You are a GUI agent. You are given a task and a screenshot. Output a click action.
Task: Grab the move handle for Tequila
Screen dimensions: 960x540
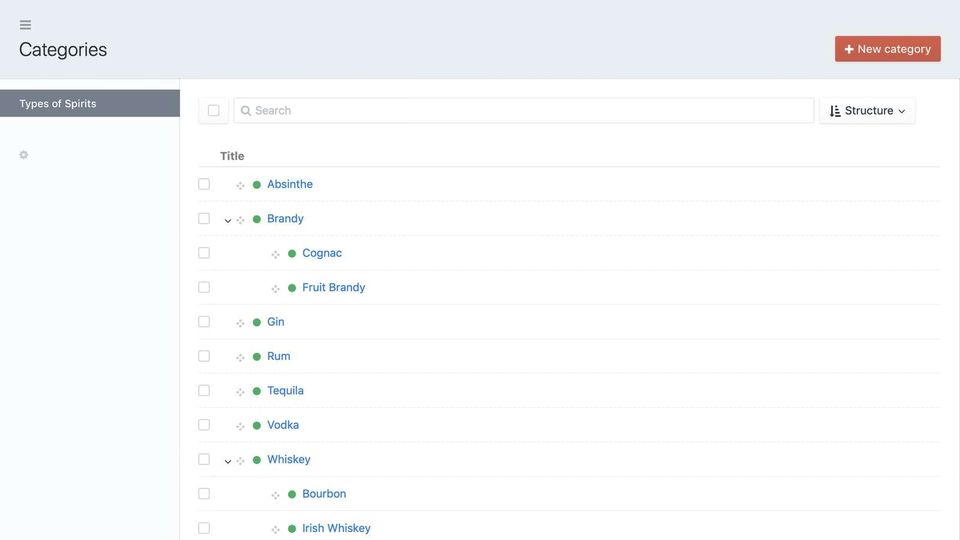pos(240,391)
